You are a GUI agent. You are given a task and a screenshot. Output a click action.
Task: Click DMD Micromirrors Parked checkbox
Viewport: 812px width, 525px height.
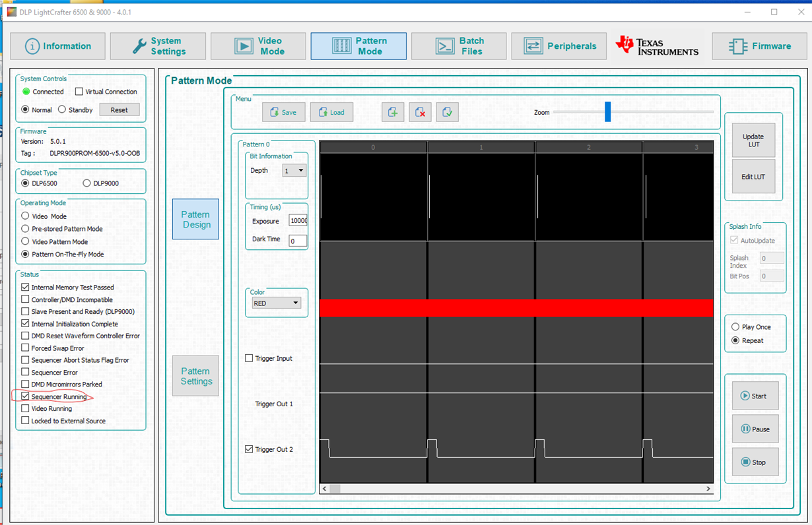click(x=25, y=384)
